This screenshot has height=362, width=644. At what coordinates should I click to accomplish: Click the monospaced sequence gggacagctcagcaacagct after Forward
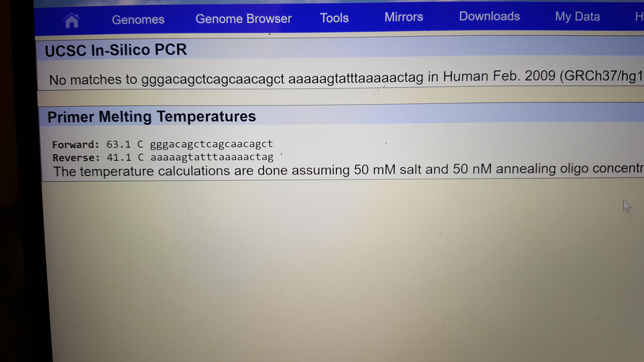[211, 144]
